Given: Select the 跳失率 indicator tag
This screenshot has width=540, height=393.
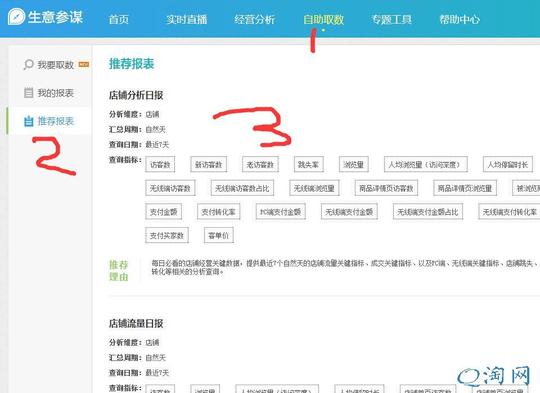Looking at the screenshot, I should tap(309, 165).
